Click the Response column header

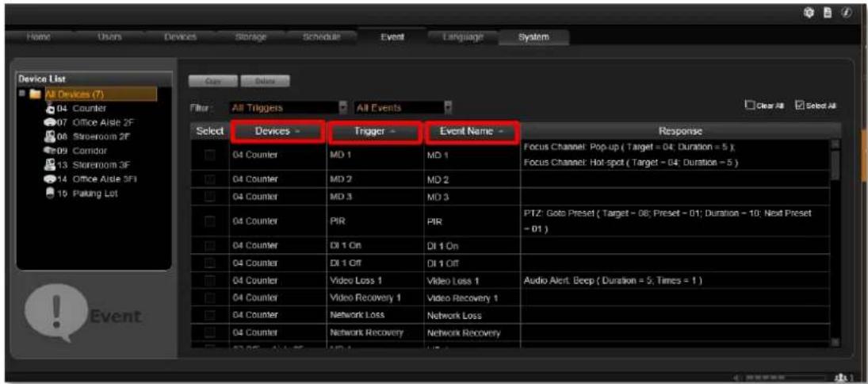pos(681,132)
